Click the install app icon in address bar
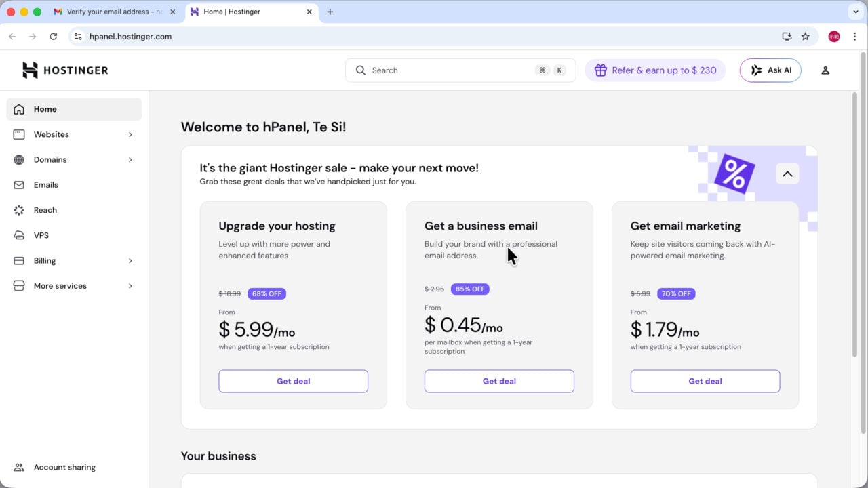Image resolution: width=868 pixels, height=488 pixels. coord(787,37)
